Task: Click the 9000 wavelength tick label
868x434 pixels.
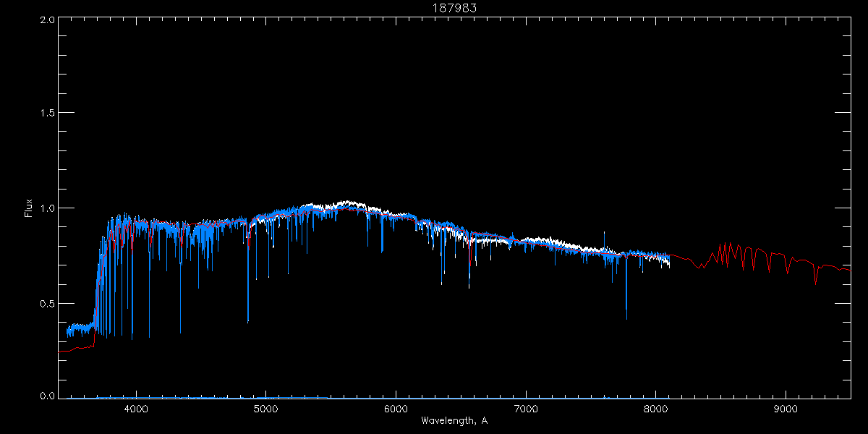Action: click(786, 409)
